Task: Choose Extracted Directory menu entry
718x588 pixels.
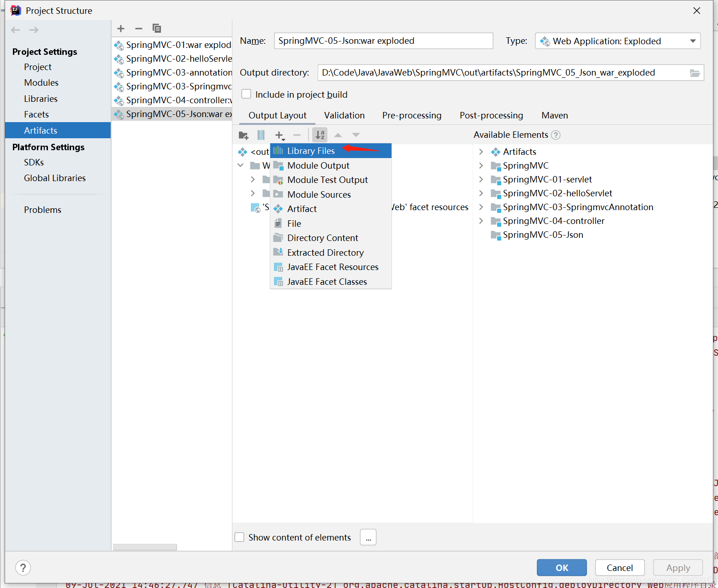Action: point(331,253)
